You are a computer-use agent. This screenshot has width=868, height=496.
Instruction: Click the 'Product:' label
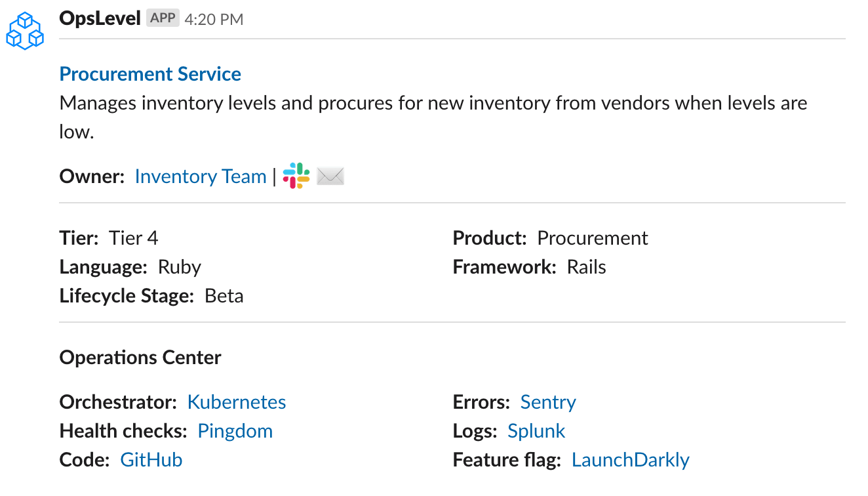pos(490,238)
